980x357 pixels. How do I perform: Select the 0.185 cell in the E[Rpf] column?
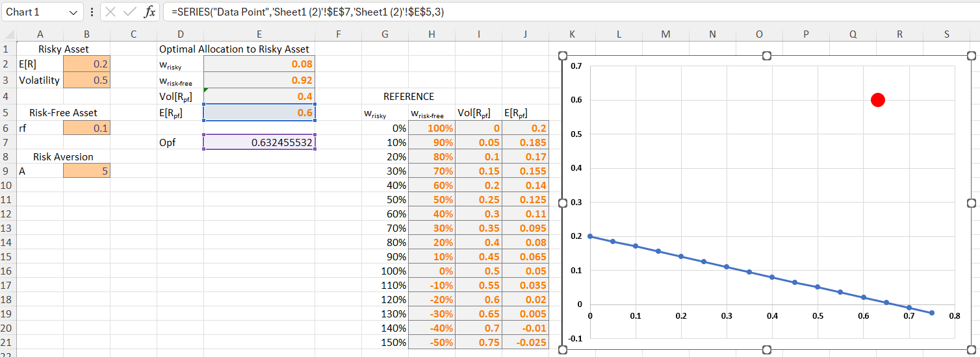[x=525, y=142]
